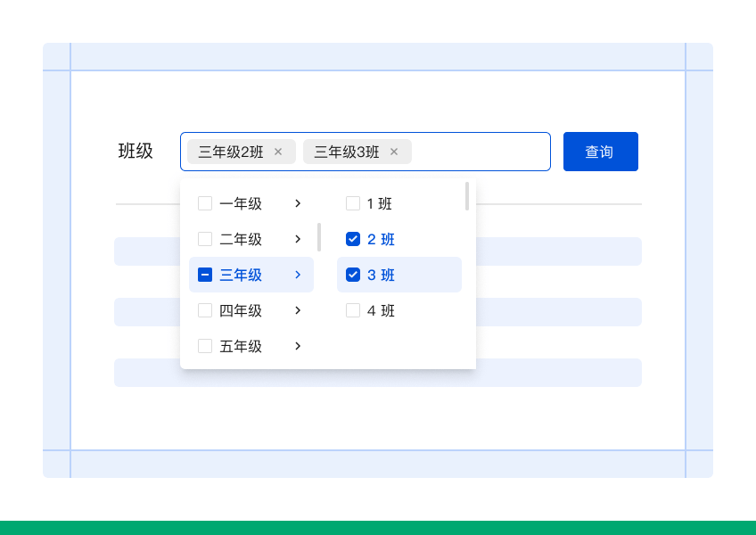
Task: Select the 四年级 label
Action: click(241, 310)
